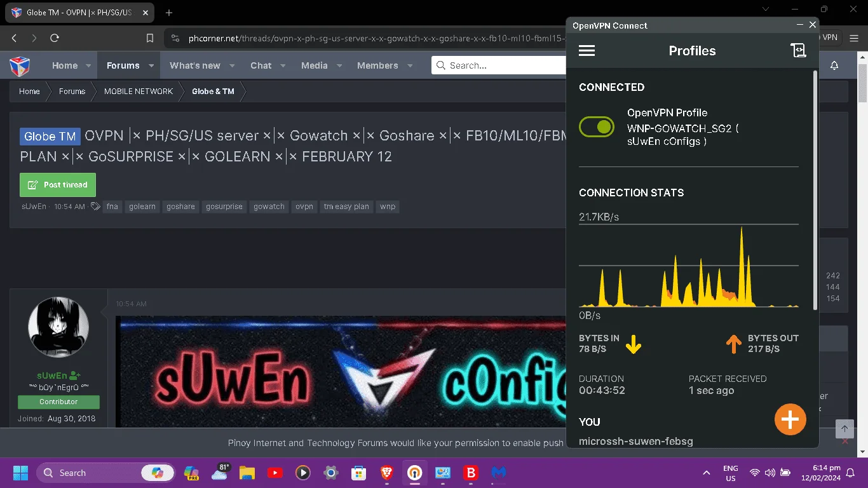Click the golearn tag
This screenshot has height=488, width=868.
(142, 207)
